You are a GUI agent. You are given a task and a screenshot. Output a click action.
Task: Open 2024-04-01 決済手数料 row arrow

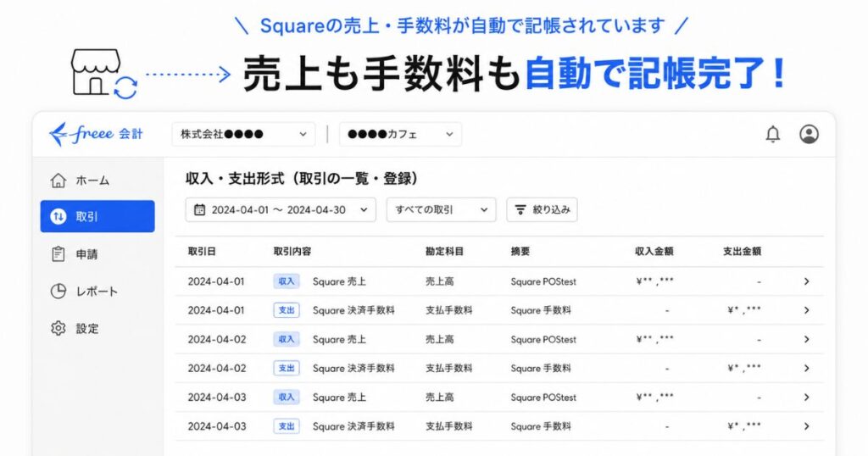pyautogui.click(x=807, y=310)
